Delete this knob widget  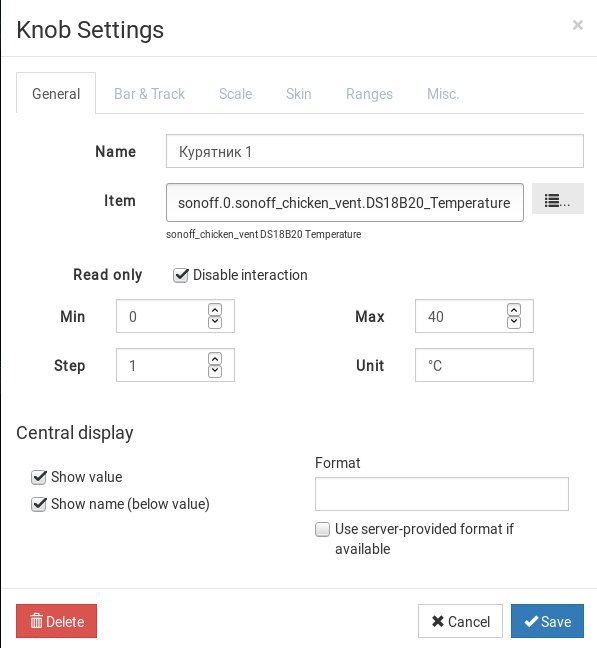[57, 621]
